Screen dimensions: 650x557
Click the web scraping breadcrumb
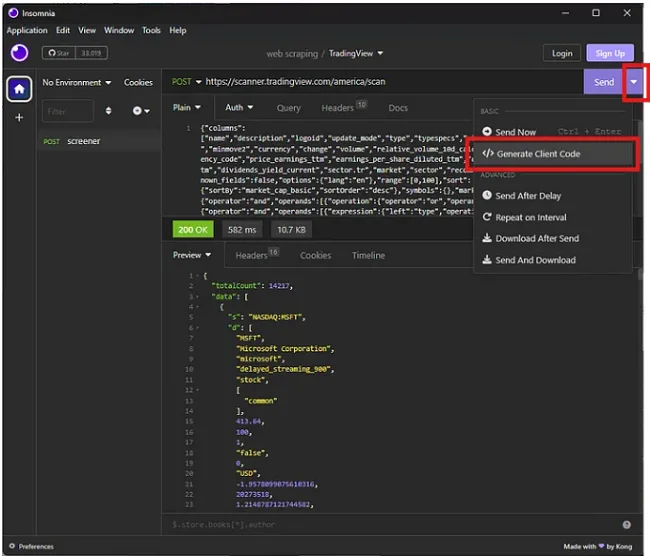point(292,53)
